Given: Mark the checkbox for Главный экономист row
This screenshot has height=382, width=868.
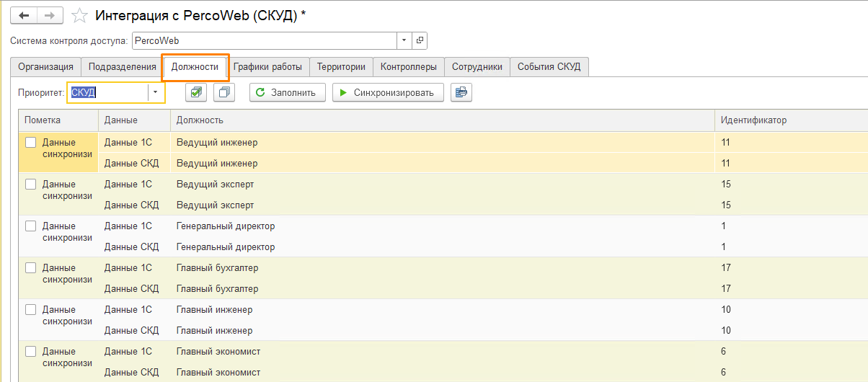Looking at the screenshot, I should [x=31, y=352].
